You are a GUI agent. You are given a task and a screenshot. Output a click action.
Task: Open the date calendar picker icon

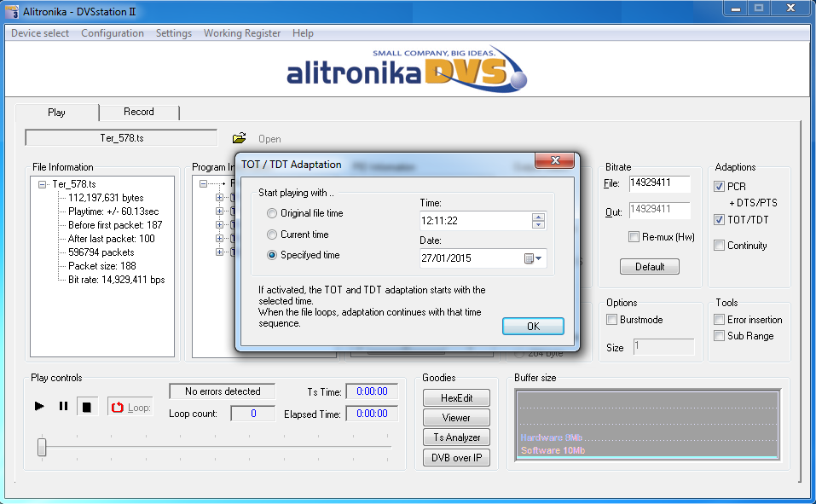click(x=534, y=258)
